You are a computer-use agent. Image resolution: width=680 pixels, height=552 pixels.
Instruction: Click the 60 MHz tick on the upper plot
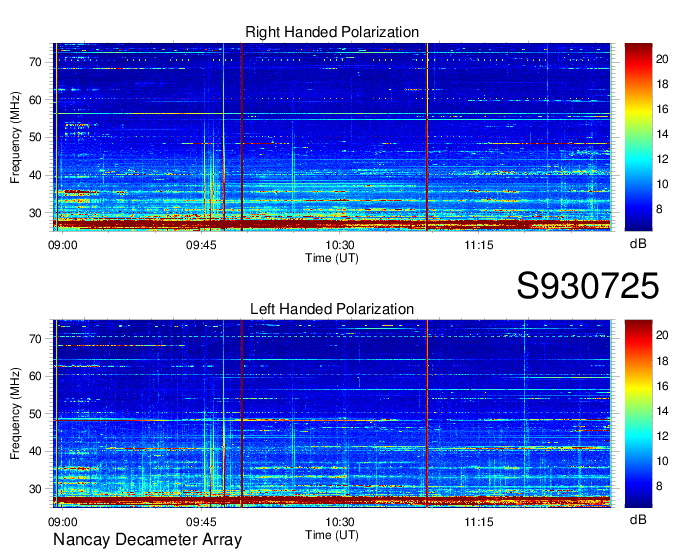pos(36,100)
